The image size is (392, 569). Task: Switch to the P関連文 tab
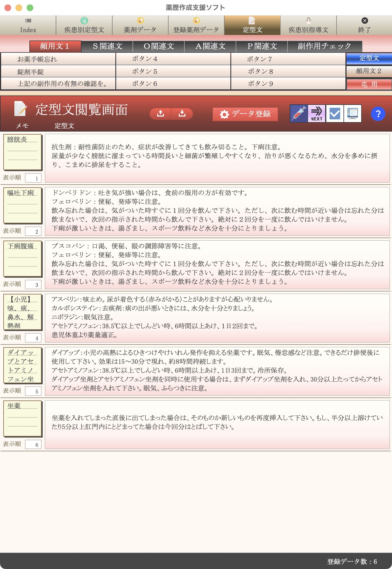pos(262,46)
